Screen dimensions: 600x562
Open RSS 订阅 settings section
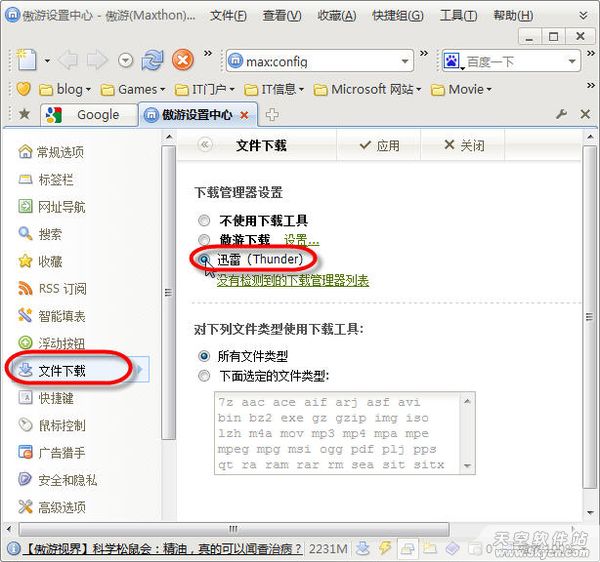click(52, 288)
